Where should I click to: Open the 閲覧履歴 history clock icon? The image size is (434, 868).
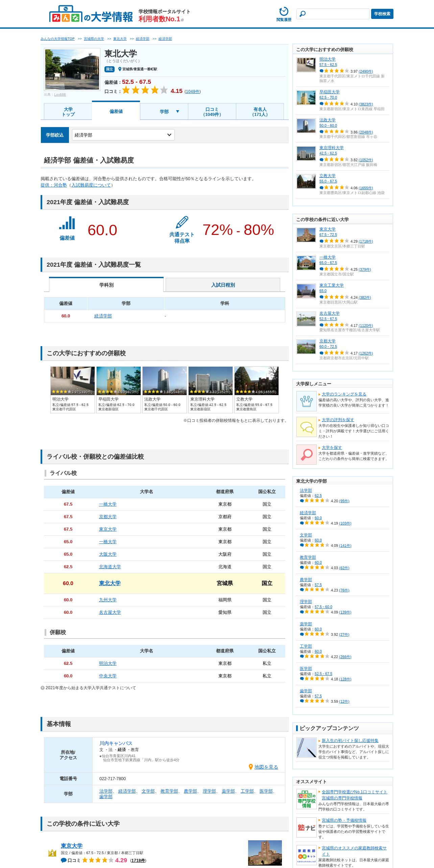[x=284, y=11]
